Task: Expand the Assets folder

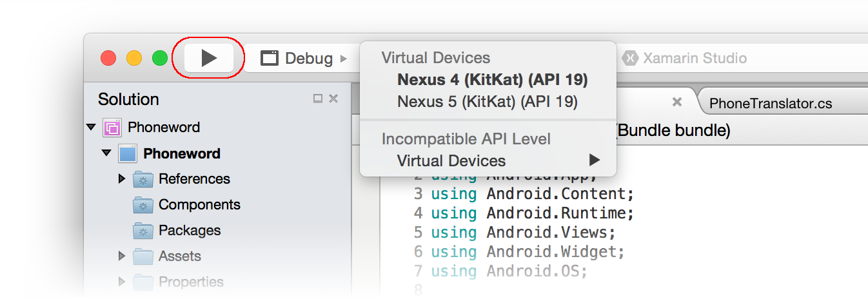Action: coord(122,256)
